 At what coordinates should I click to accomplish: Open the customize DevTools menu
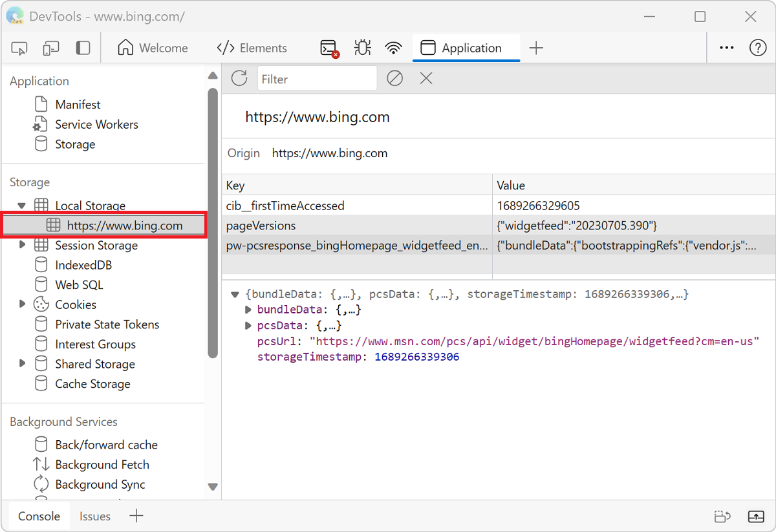[x=726, y=48]
